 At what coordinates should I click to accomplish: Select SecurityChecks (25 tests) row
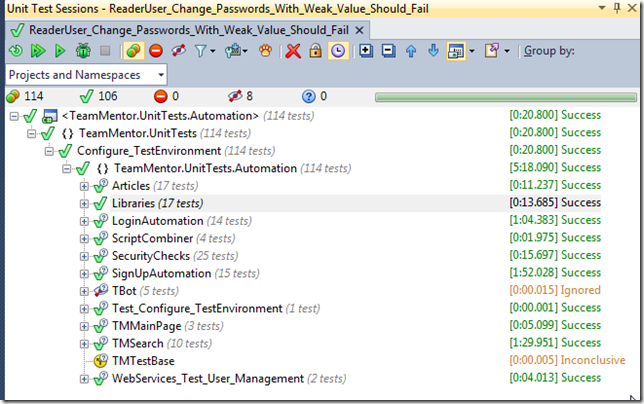(x=175, y=256)
